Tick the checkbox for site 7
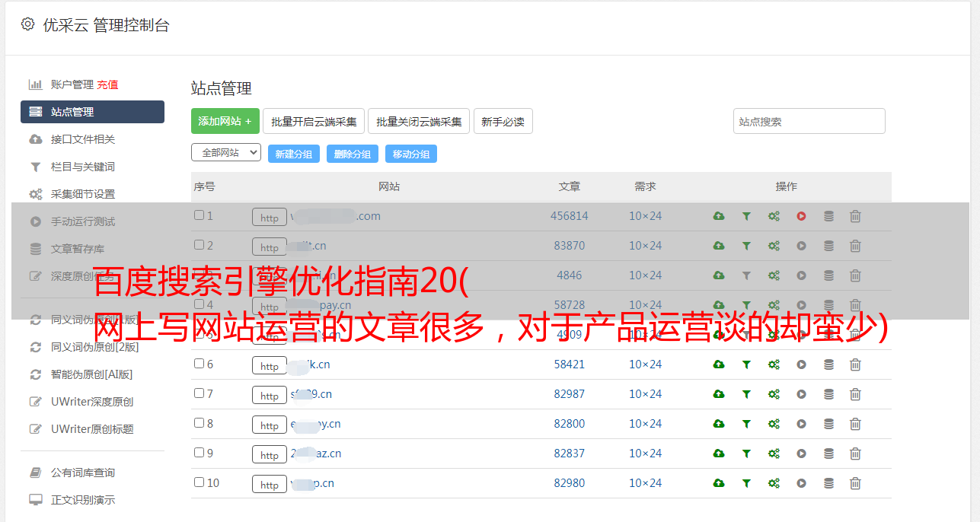The width and height of the screenshot is (980, 522). coord(199,393)
